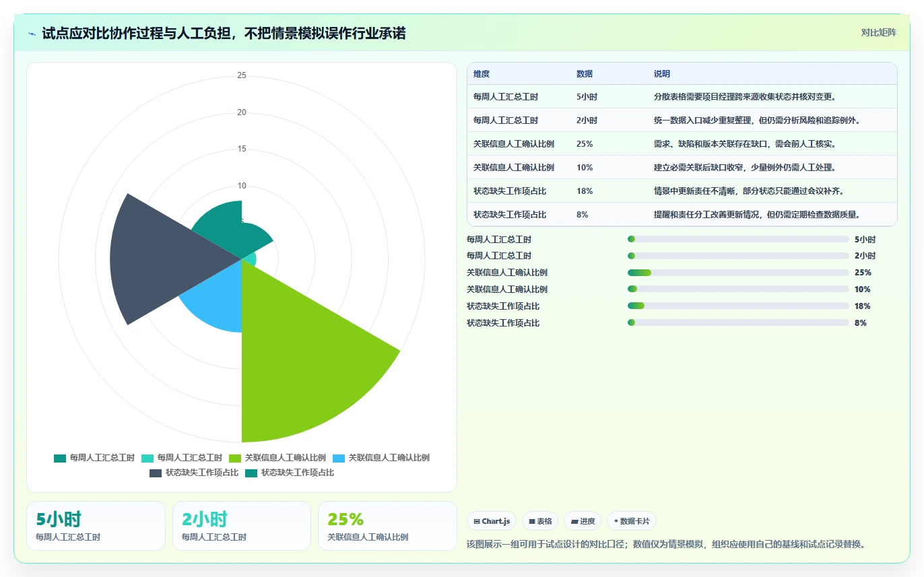Viewport: 924px width, 577px height.
Task: Click the 25% cell in the table
Action: coord(585,144)
